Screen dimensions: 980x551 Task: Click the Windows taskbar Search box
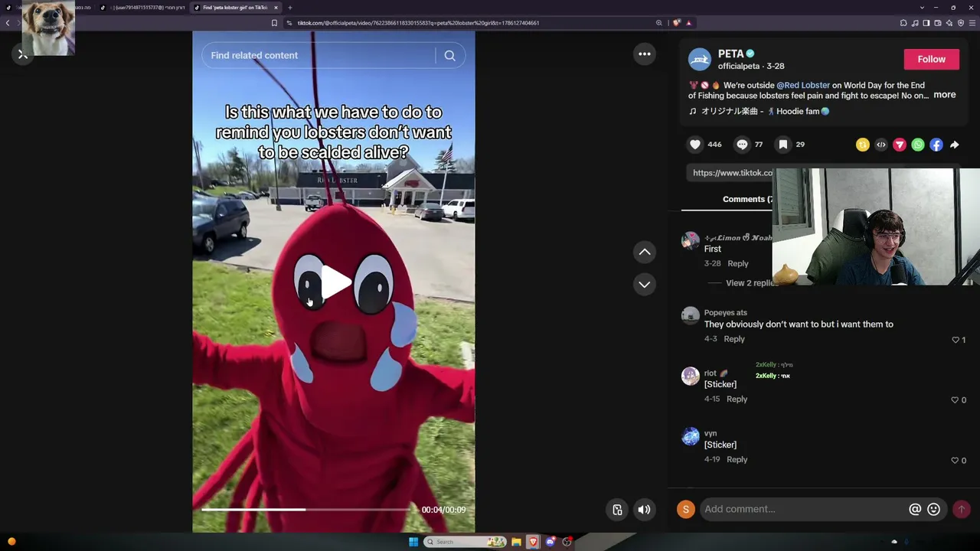[x=465, y=542]
